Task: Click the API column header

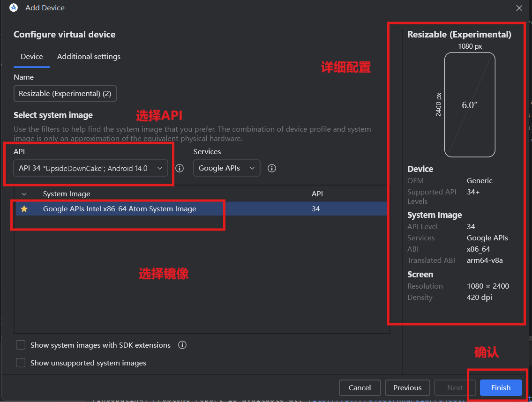Action: tap(317, 194)
